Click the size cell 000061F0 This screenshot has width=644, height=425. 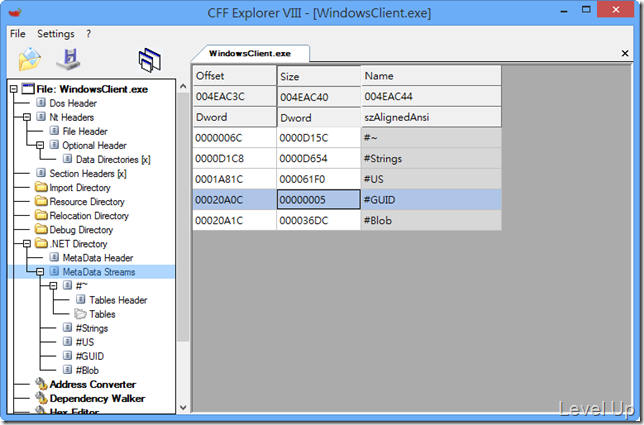319,179
